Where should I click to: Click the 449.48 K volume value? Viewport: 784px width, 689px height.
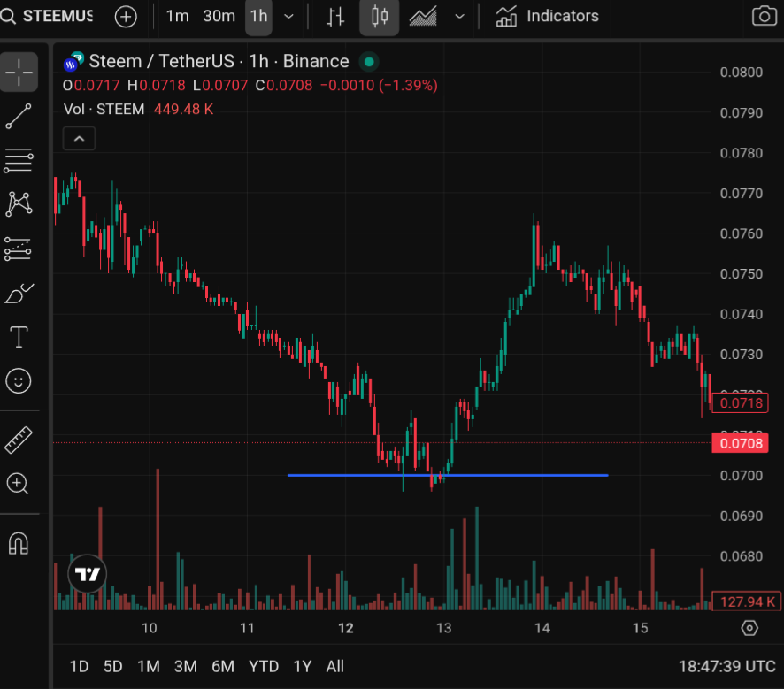click(x=183, y=110)
